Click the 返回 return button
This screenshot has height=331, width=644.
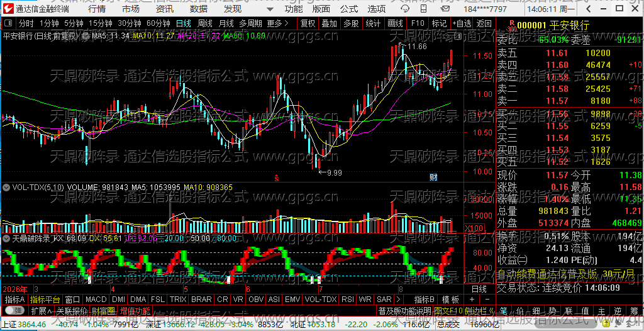tap(484, 23)
